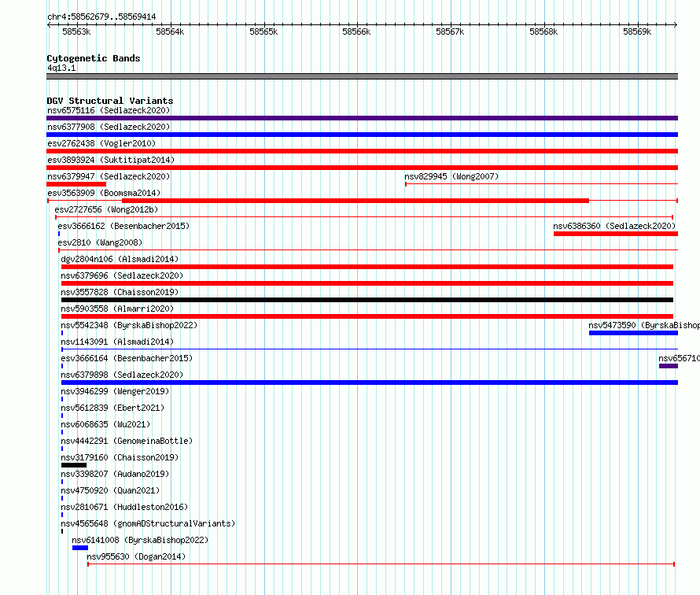Select the short black nsv3179160 bar

point(74,465)
